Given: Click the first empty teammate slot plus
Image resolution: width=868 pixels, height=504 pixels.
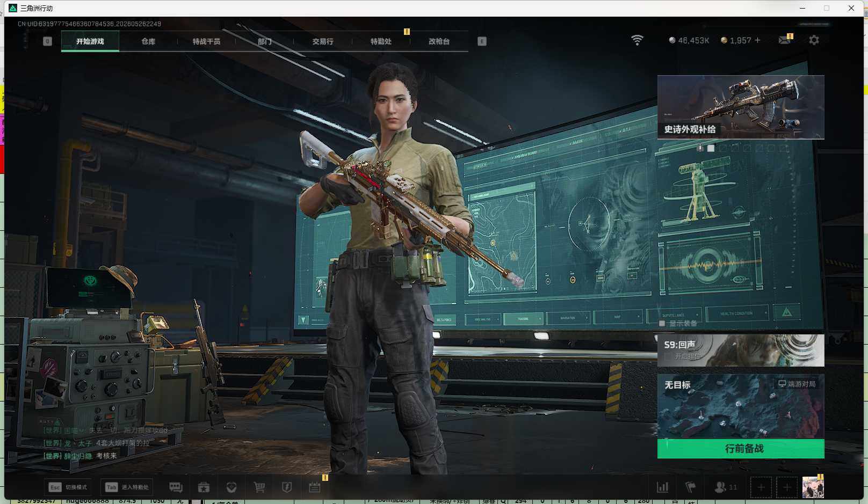Looking at the screenshot, I should (761, 487).
